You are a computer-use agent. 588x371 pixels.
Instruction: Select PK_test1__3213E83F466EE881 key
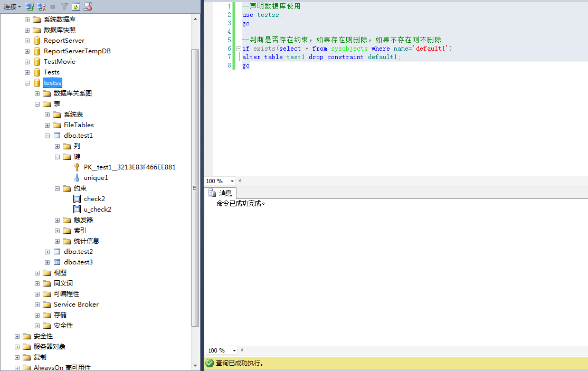[130, 167]
